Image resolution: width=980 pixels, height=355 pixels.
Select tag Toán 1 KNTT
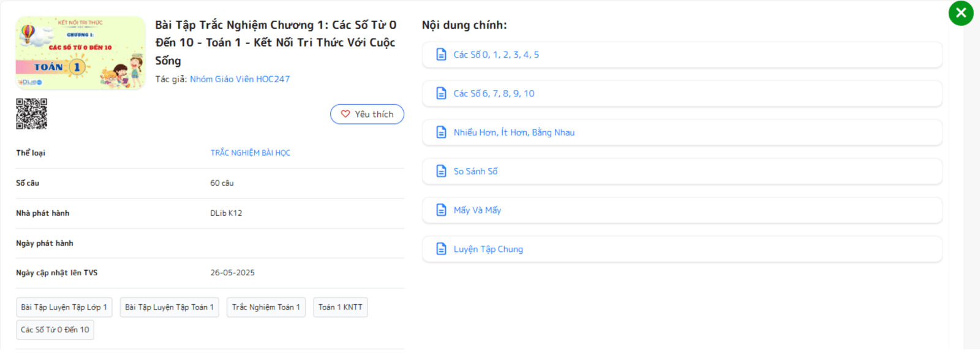click(x=340, y=307)
